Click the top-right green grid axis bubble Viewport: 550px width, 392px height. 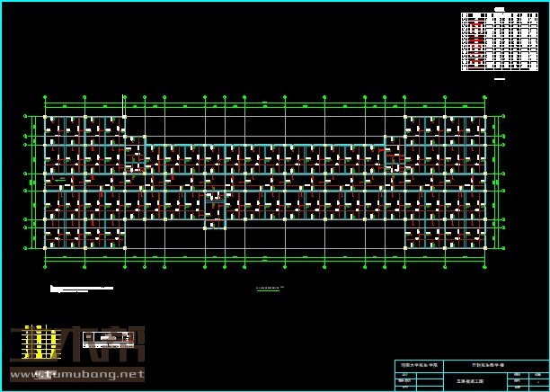pyautogui.click(x=484, y=97)
